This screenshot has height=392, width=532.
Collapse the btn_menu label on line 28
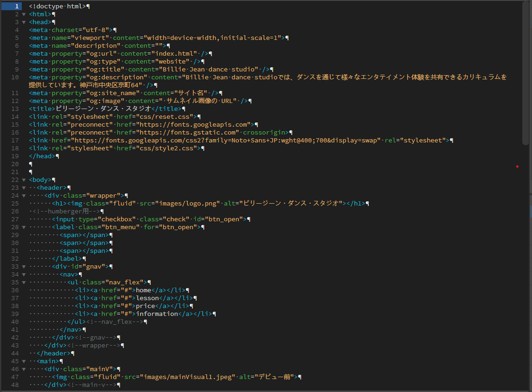(24, 227)
